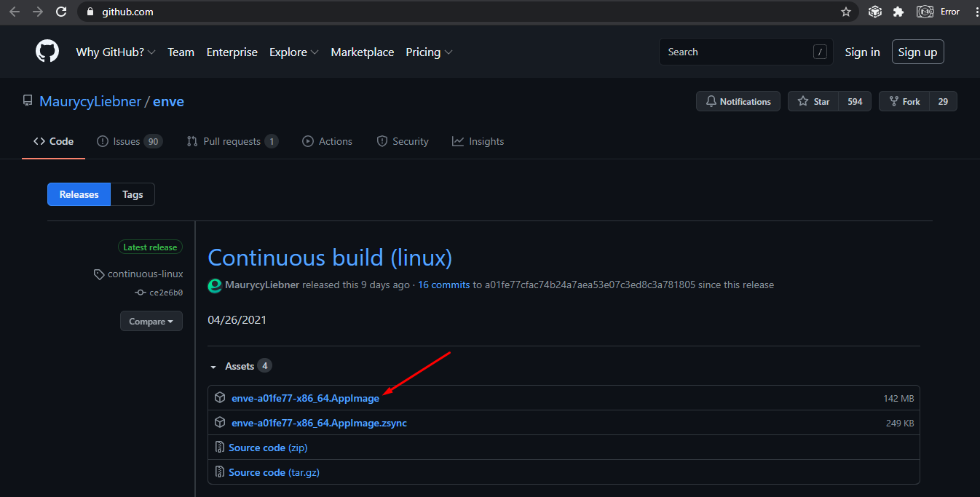980x497 pixels.
Task: Open the Enterprise page
Action: coord(232,52)
